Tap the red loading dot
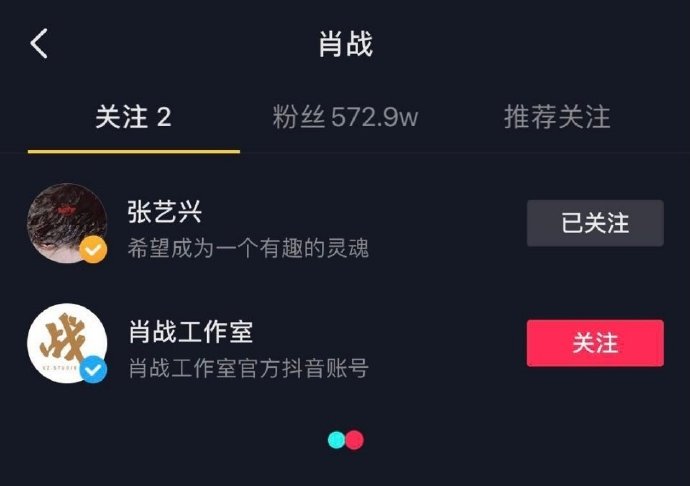 coord(354,440)
